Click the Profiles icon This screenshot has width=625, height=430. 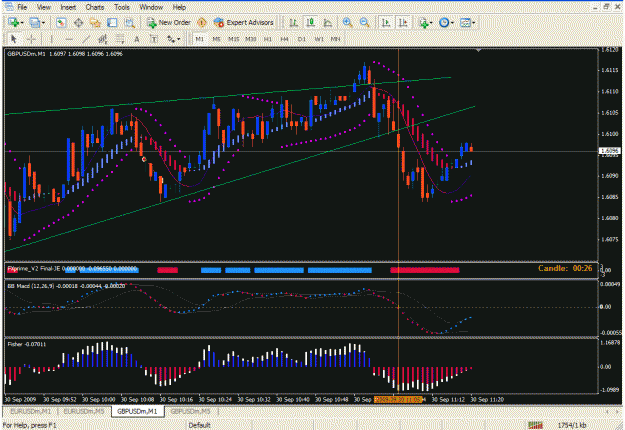point(35,23)
